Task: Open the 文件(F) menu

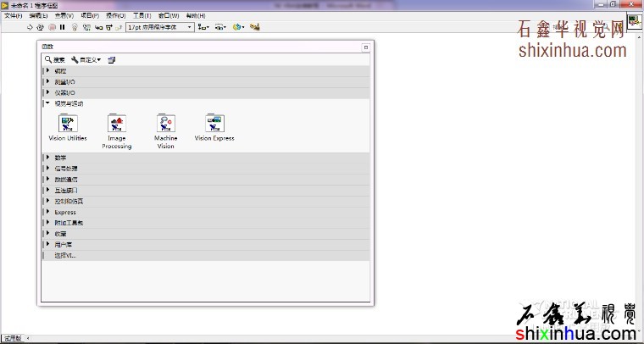Action: [14, 15]
